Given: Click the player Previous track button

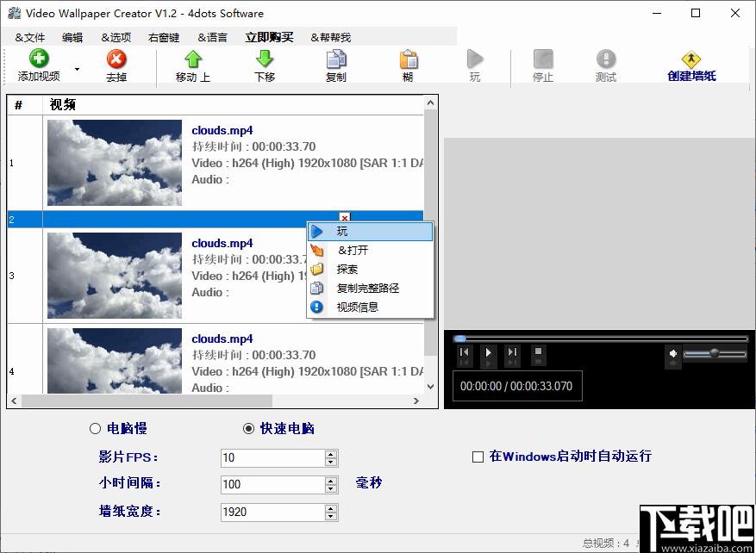Looking at the screenshot, I should coord(465,351).
